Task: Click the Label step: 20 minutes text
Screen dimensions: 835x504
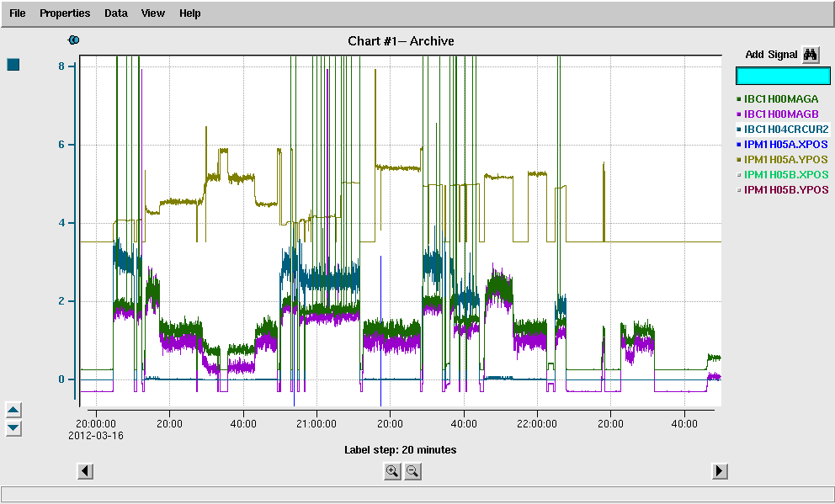Action: (x=401, y=449)
